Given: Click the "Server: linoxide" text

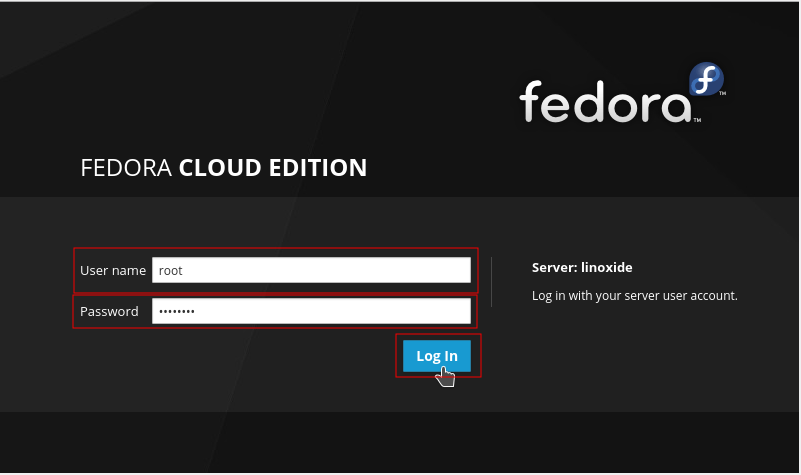Looking at the screenshot, I should [582, 267].
